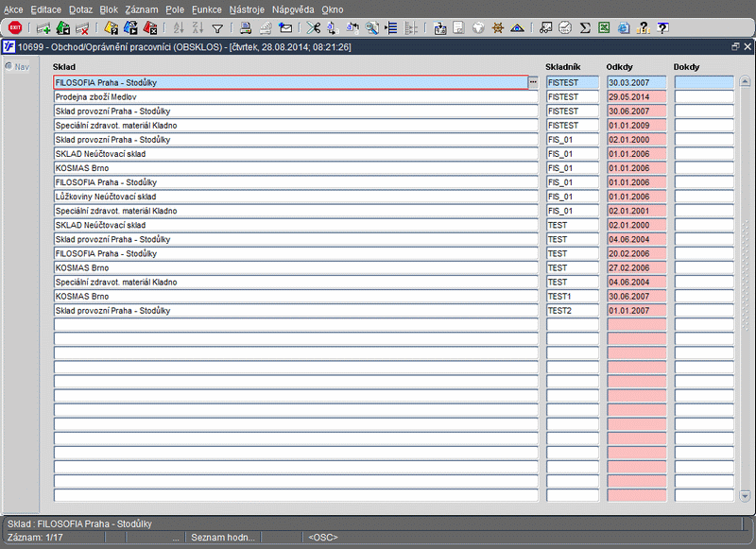756x549 pixels.
Task: Click the printer icon
Action: pyautogui.click(x=246, y=28)
